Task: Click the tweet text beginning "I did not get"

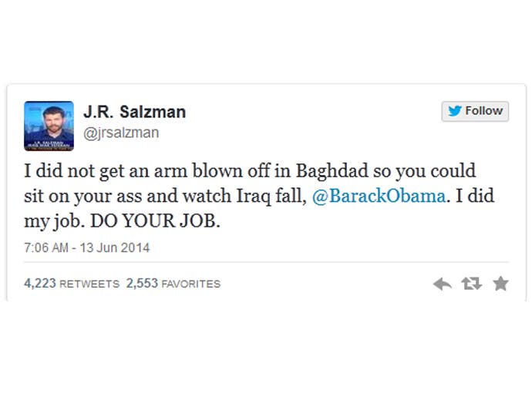Action: click(x=259, y=196)
